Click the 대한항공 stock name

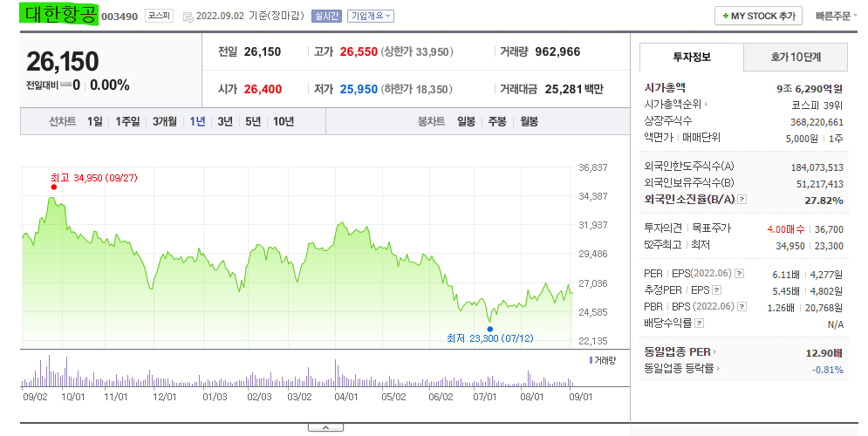pyautogui.click(x=60, y=14)
